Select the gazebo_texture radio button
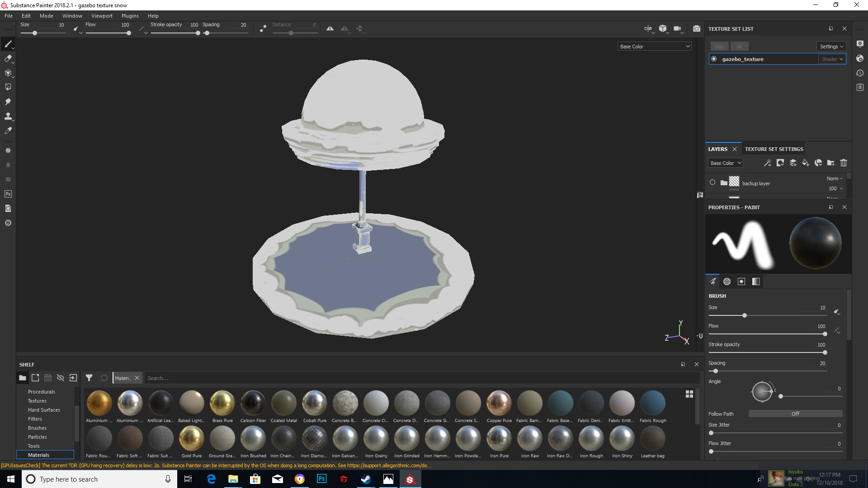Viewport: 868px width, 488px height. pos(714,59)
